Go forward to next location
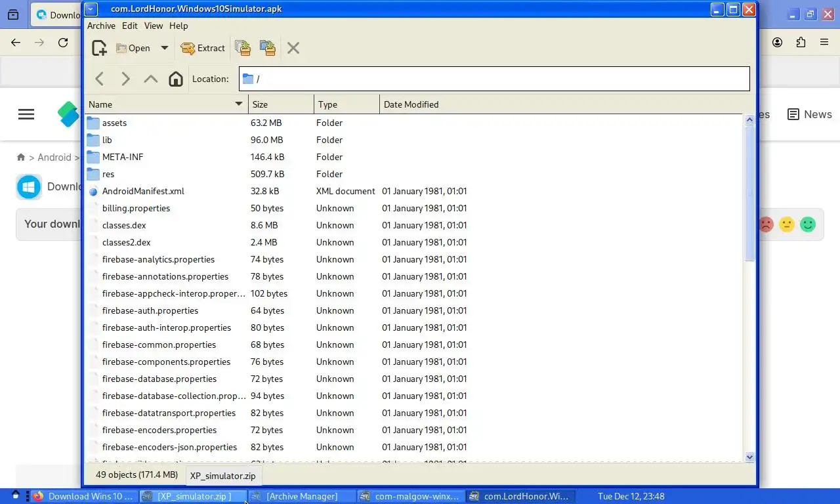 pos(125,79)
